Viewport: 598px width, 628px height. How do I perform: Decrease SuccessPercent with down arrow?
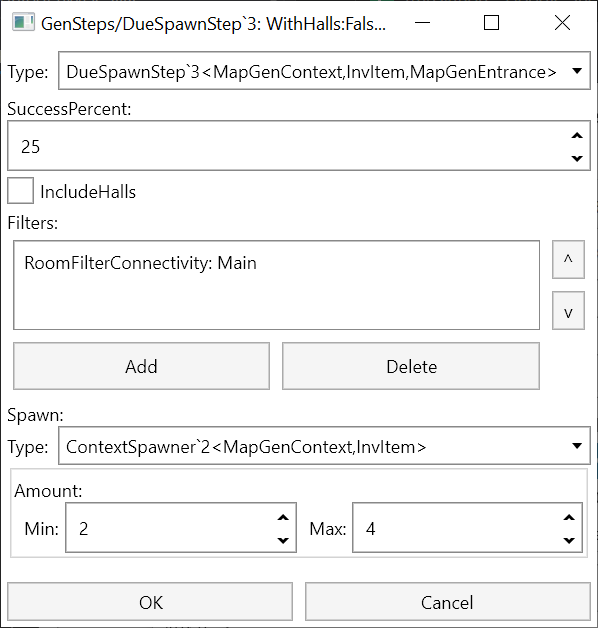tap(577, 158)
